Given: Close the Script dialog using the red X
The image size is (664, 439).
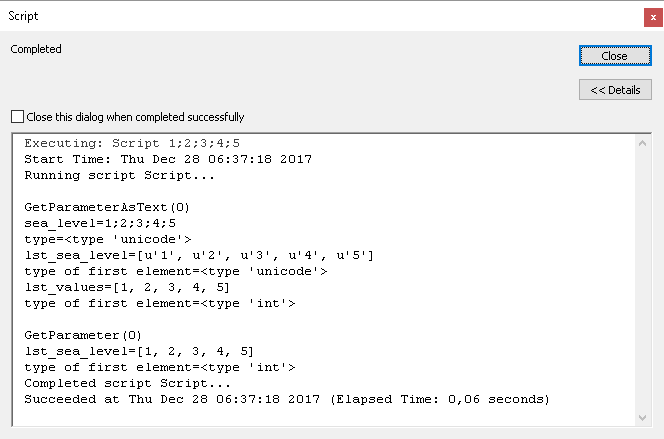Looking at the screenshot, I should click(x=652, y=17).
